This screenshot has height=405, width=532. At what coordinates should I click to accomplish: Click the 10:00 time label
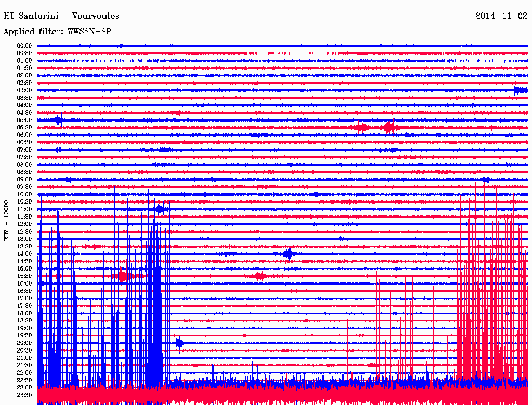tap(24, 194)
